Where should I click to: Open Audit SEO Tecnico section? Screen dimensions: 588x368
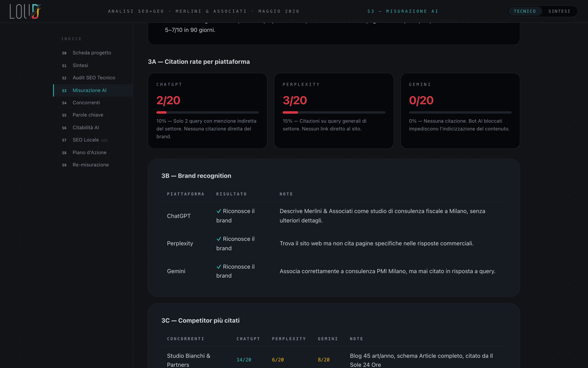click(93, 78)
